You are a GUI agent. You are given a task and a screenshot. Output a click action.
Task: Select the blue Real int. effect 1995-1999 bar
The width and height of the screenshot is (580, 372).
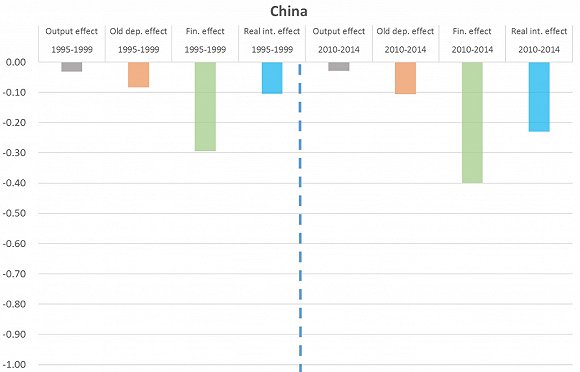click(272, 78)
